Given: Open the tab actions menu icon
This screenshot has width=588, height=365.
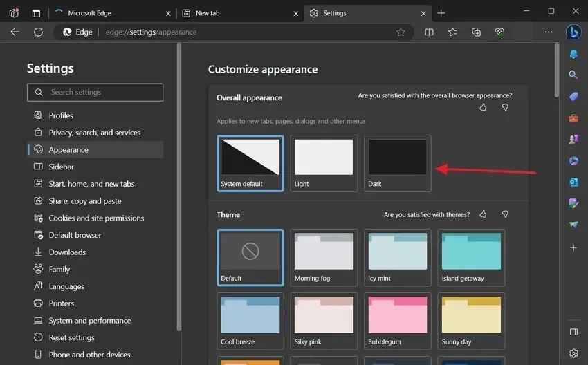Looking at the screenshot, I should [37, 14].
